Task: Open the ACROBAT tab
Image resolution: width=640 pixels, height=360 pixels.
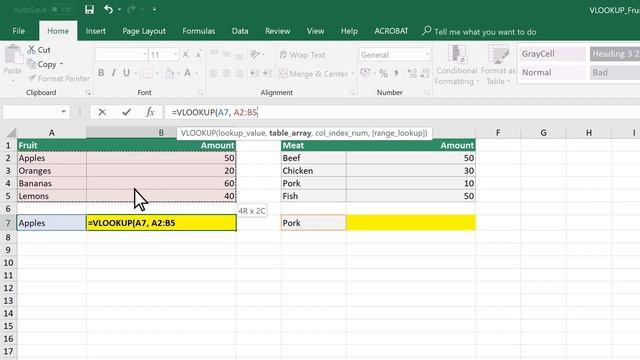Action: pos(391,31)
